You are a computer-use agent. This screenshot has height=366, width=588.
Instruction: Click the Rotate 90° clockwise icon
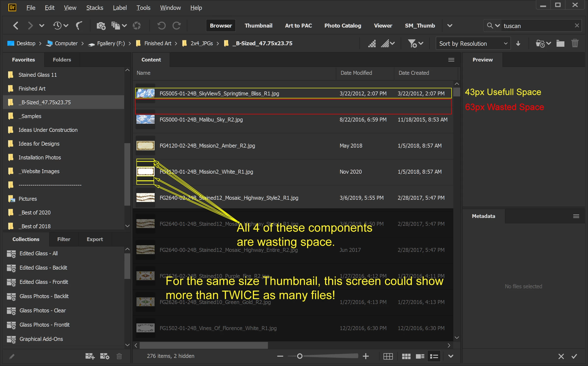pyautogui.click(x=176, y=26)
